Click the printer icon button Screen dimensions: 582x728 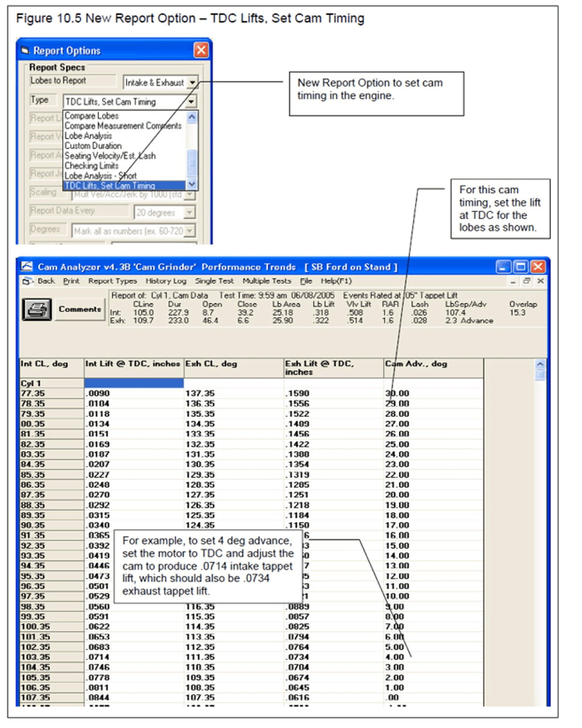(37, 309)
